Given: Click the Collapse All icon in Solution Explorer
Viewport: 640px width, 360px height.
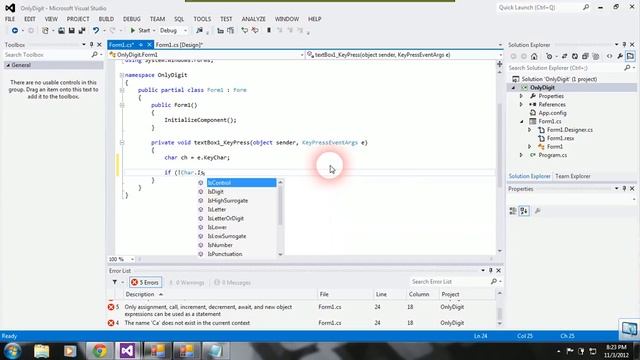Looking at the screenshot, I should 585,56.
